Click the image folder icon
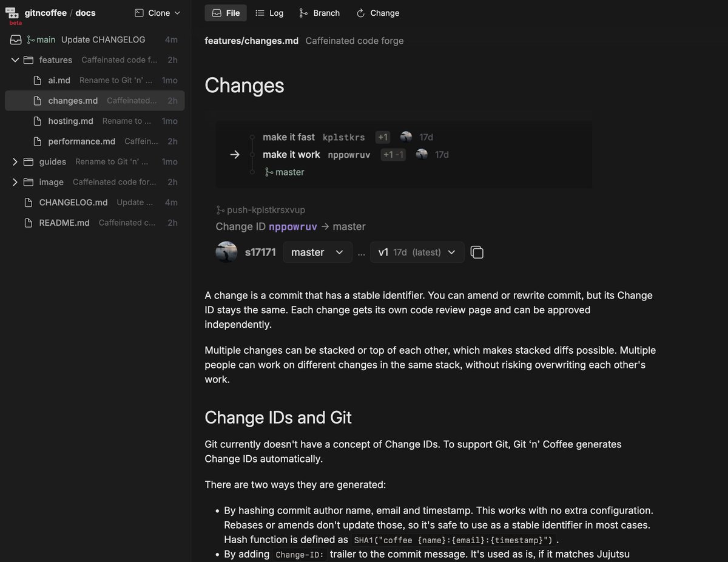The image size is (728, 562). click(x=29, y=182)
